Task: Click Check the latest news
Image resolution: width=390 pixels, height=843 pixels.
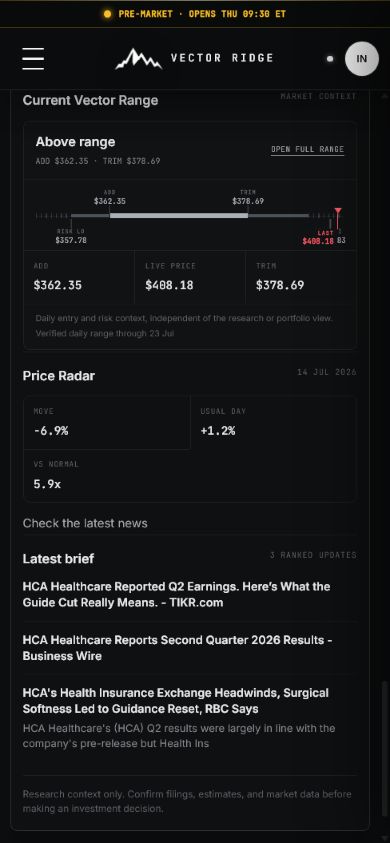Action: 85,523
